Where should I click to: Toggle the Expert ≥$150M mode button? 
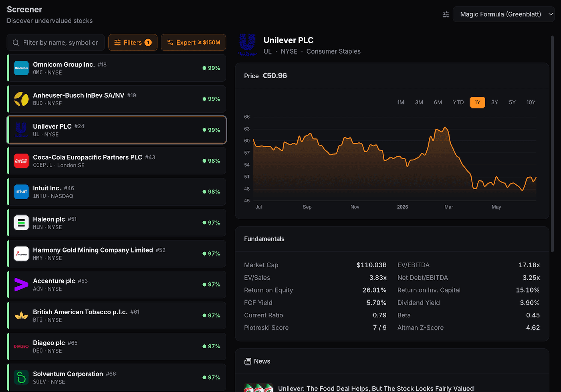coord(194,42)
